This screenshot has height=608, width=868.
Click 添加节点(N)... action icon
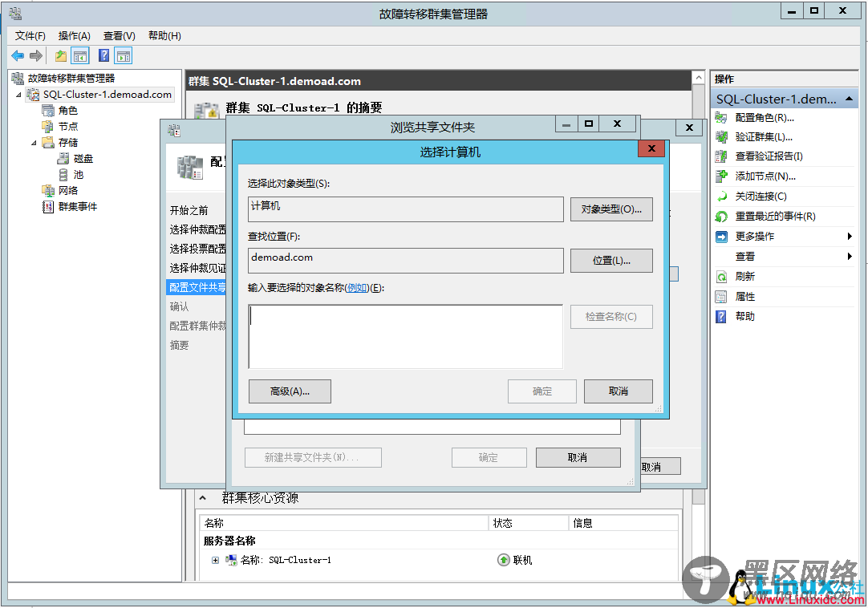point(721,176)
